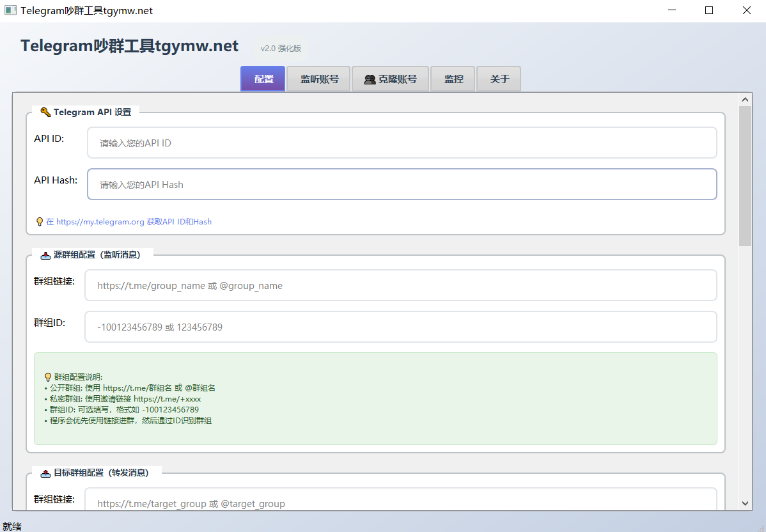Focus the target group 群组链接 field

[400, 503]
